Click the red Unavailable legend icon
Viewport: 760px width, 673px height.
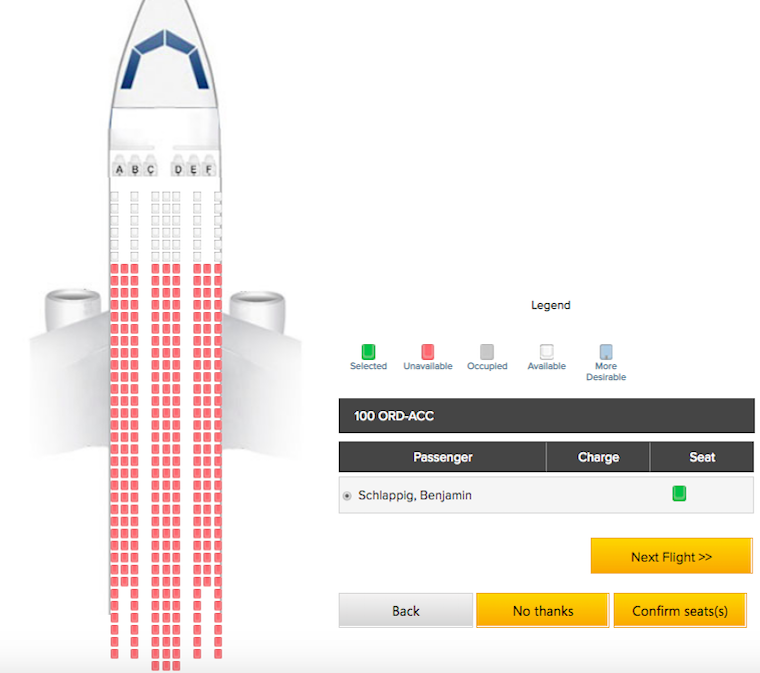pos(428,351)
